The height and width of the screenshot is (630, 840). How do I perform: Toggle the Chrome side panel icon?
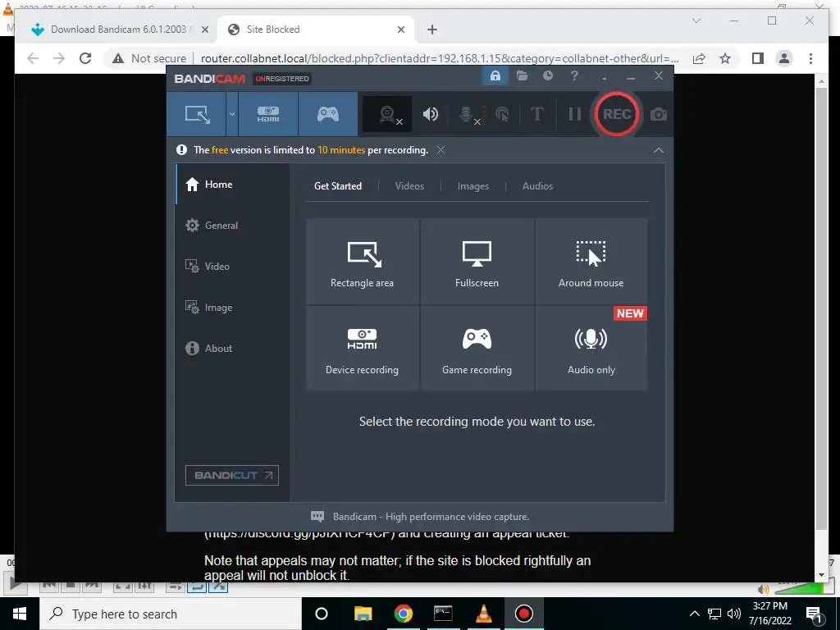(x=757, y=58)
